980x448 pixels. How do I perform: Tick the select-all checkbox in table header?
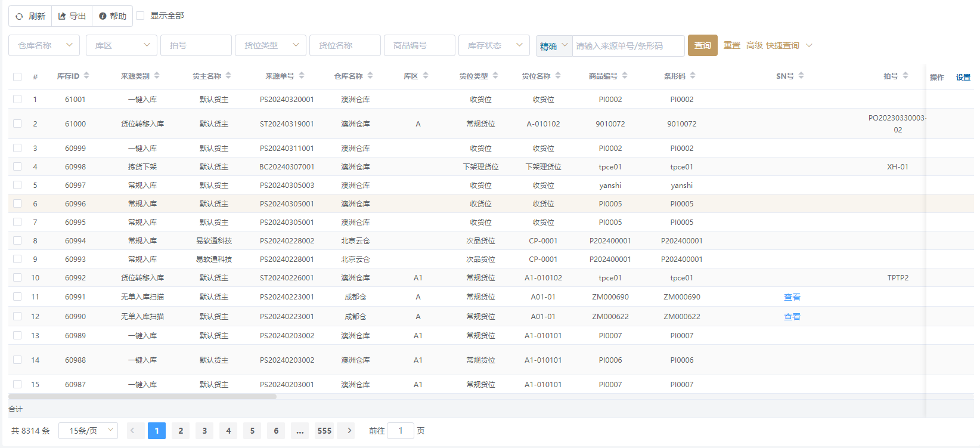click(x=17, y=76)
